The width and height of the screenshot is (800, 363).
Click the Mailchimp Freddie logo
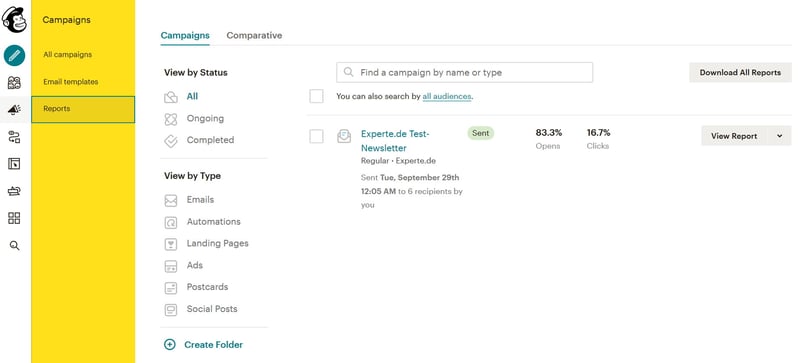point(14,19)
